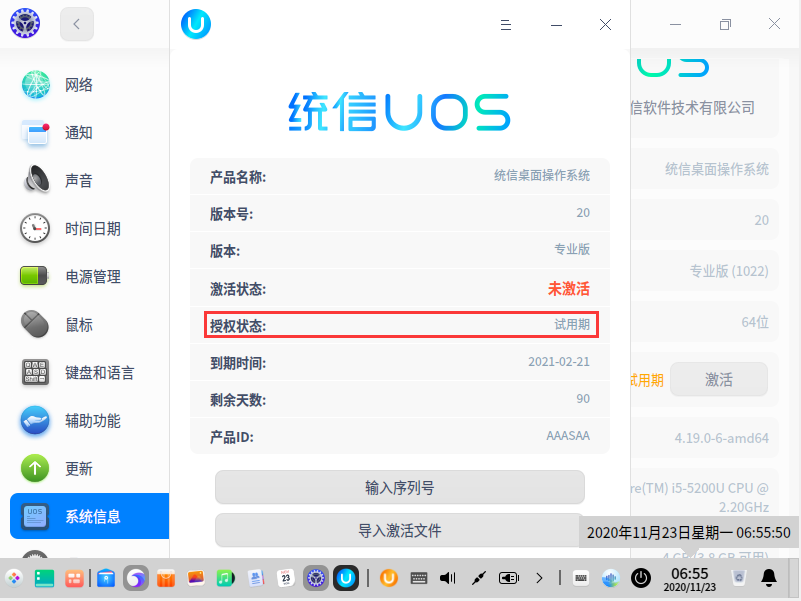Open the on-screen keyboard tray icon

(x=419, y=578)
